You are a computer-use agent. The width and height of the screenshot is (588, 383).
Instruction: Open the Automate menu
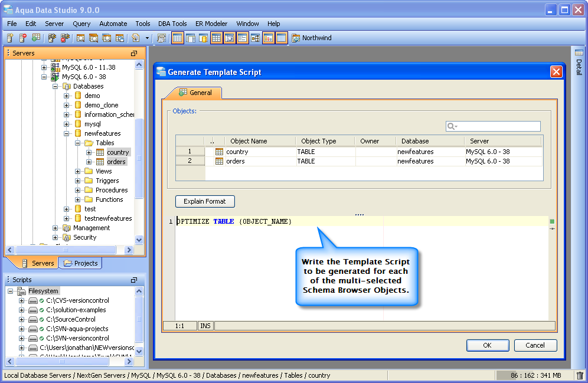pyautogui.click(x=113, y=24)
